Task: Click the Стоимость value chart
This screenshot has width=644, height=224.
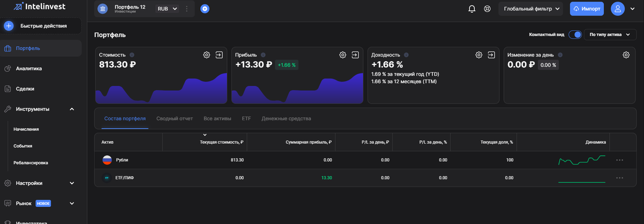Action: [161, 89]
